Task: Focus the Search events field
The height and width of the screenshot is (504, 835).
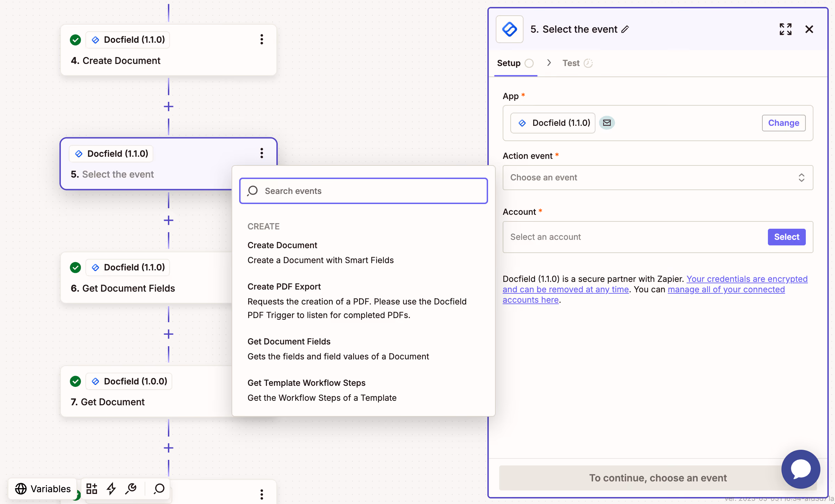Action: 364,191
